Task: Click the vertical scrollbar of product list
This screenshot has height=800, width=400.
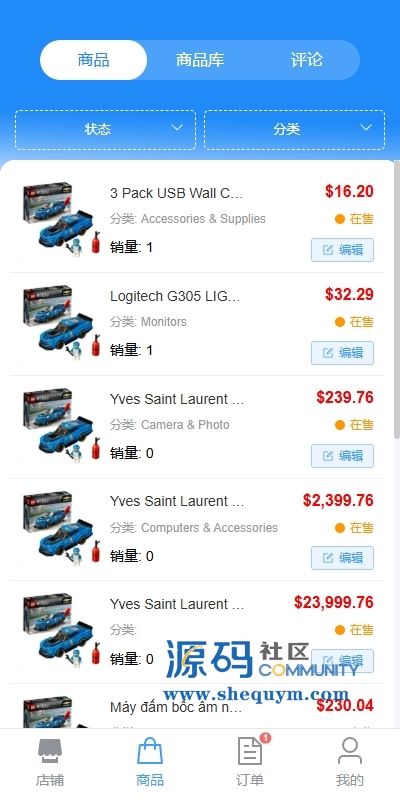Action: 397,301
